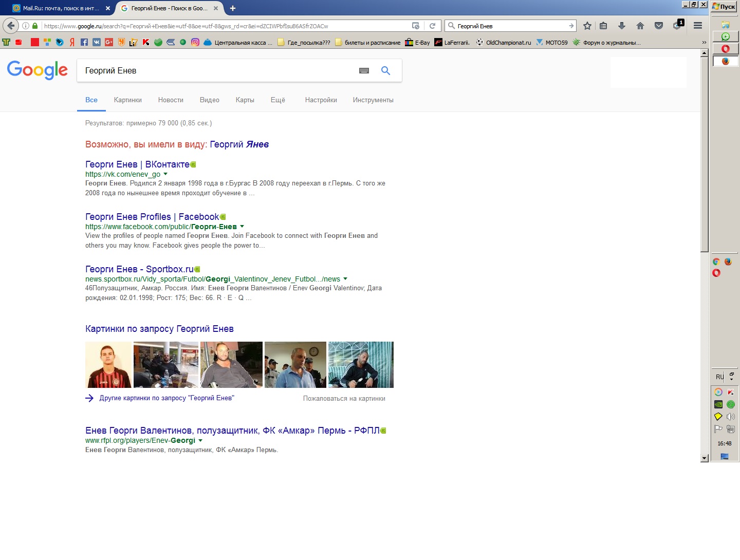Expand the rfpl.org result URL dropdown arrow
Screen dimensions: 740x560
200,440
